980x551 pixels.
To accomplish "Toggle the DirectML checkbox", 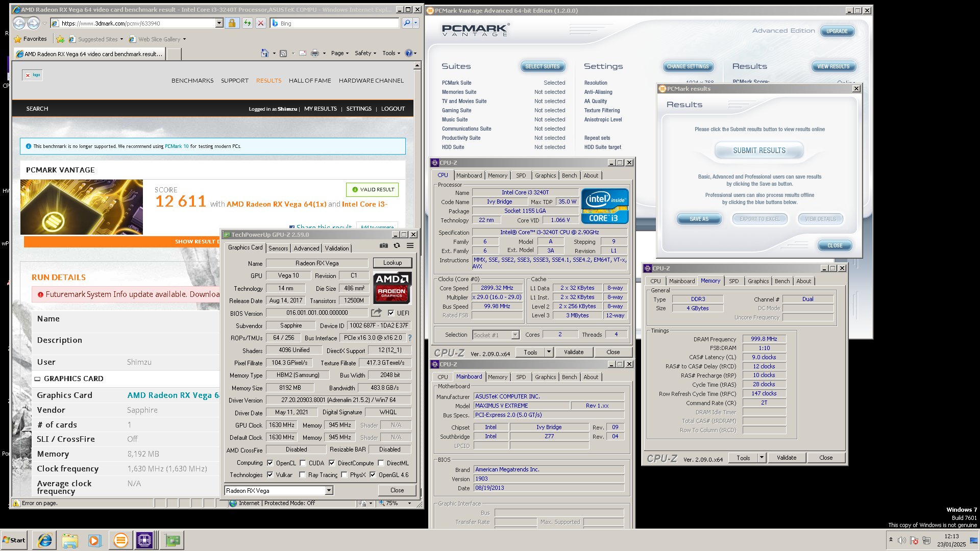I will pyautogui.click(x=381, y=463).
